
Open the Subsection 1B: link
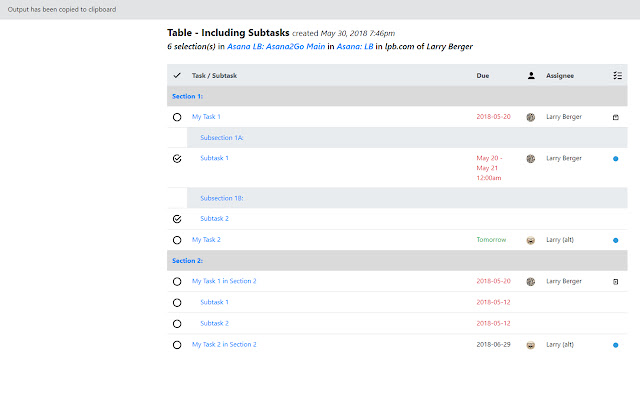[222, 198]
